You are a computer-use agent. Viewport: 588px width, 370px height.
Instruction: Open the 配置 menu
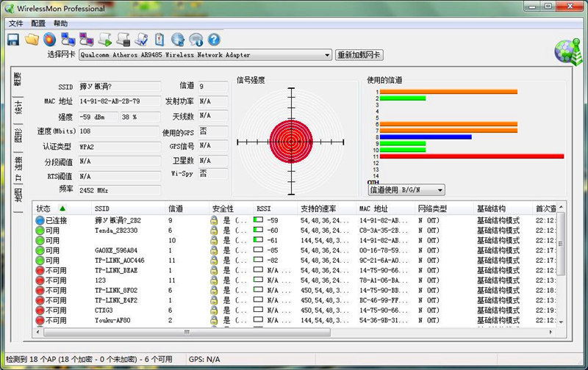click(37, 23)
